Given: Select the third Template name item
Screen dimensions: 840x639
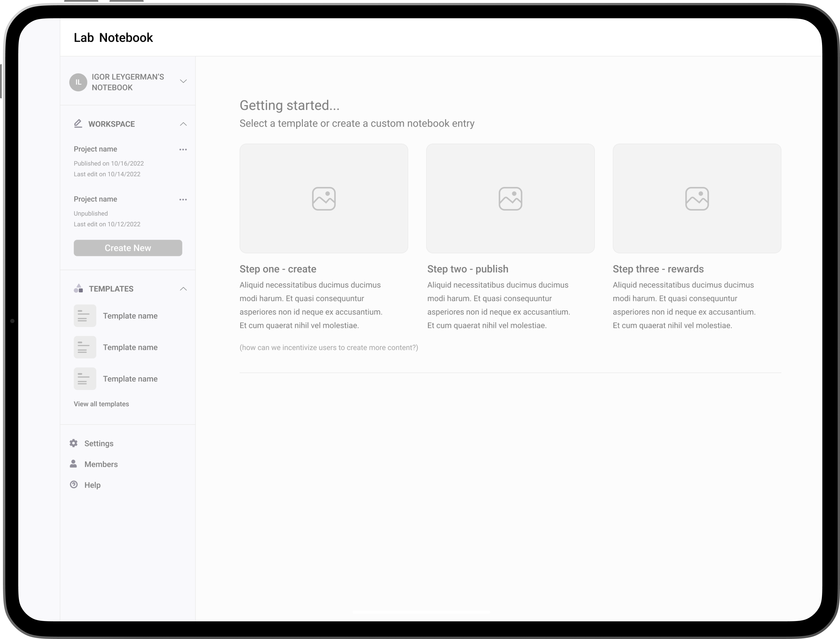Looking at the screenshot, I should point(130,379).
